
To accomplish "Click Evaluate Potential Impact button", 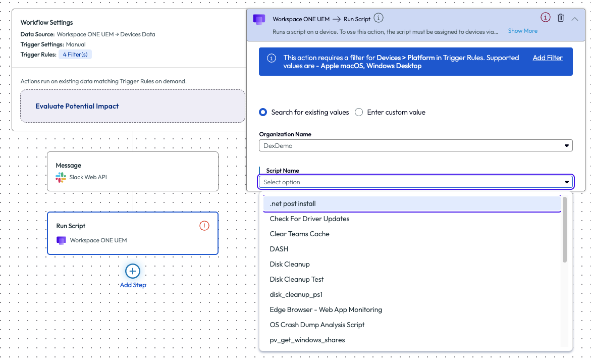I will pyautogui.click(x=77, y=106).
